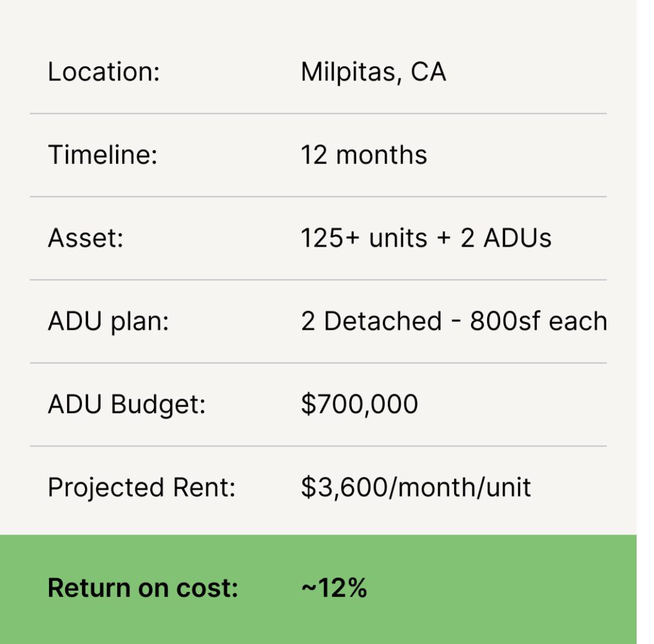Click divider line below Asset row
Screen dimensions: 654x644
pyautogui.click(x=318, y=279)
